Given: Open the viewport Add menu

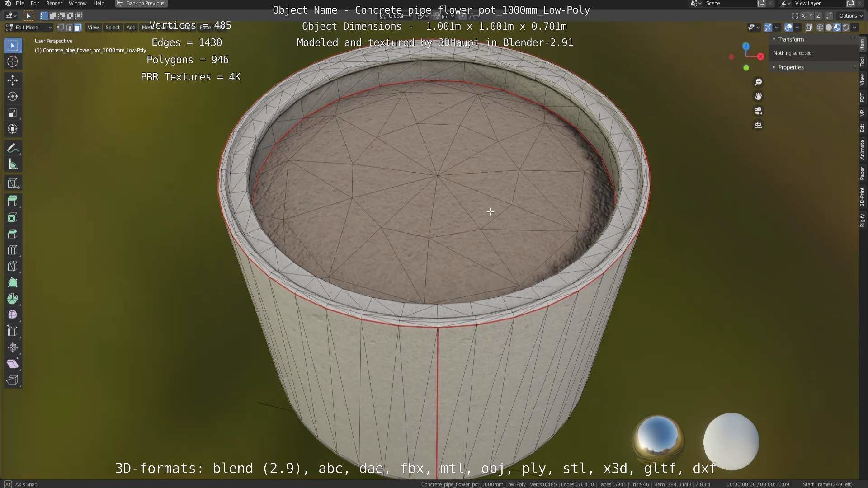Looking at the screenshot, I should 131,28.
